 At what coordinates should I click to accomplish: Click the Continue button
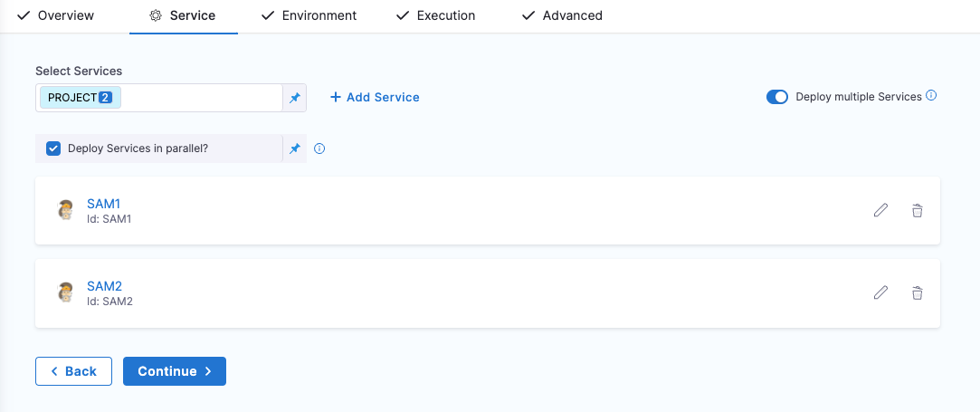pyautogui.click(x=175, y=371)
